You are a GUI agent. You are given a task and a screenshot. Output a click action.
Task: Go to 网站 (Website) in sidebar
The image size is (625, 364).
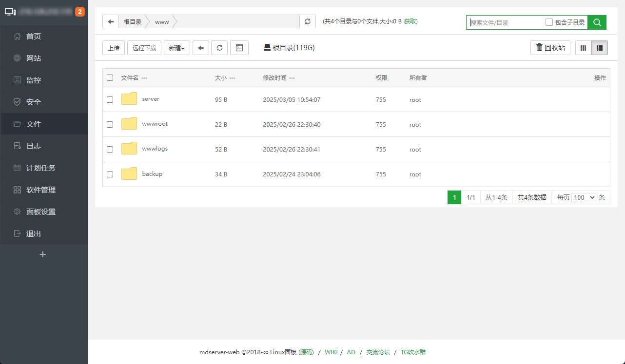point(34,58)
